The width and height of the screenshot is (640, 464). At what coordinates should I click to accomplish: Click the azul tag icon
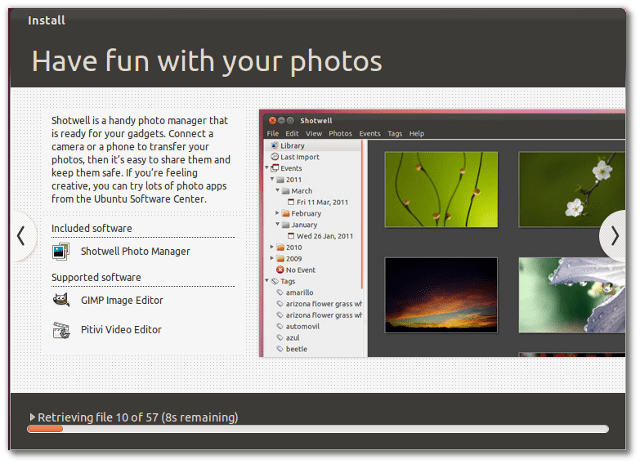pyautogui.click(x=280, y=338)
